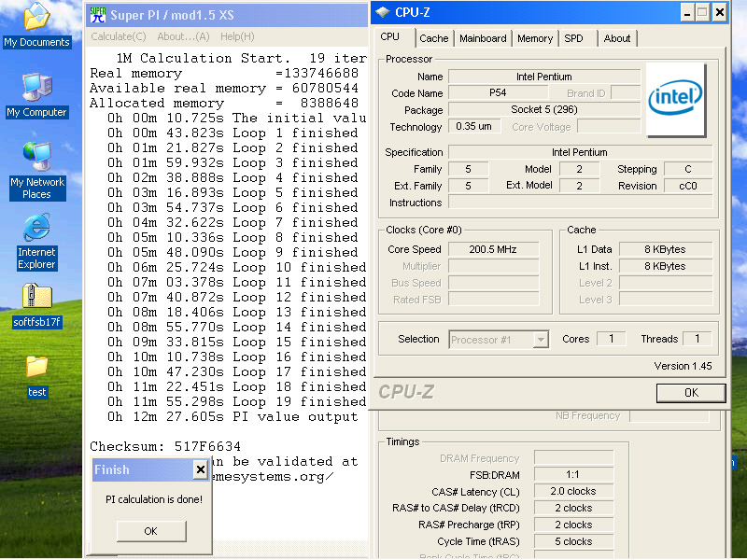The image size is (747, 560).
Task: Open the Calculate(C) menu in Super PI
Action: pos(119,36)
